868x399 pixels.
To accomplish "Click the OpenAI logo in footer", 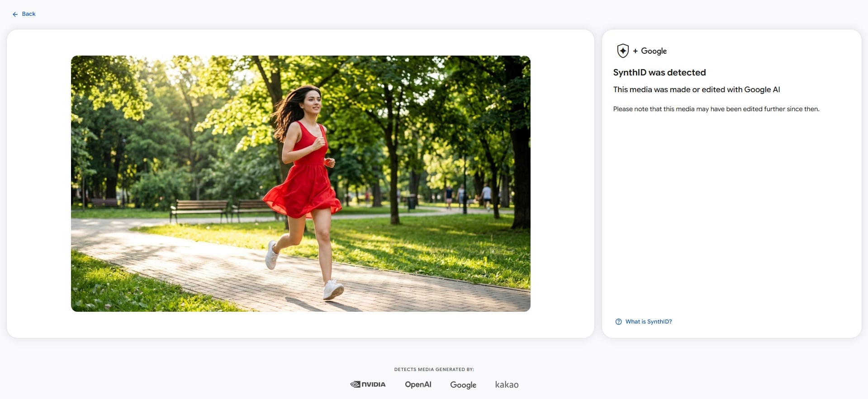I will tap(418, 385).
